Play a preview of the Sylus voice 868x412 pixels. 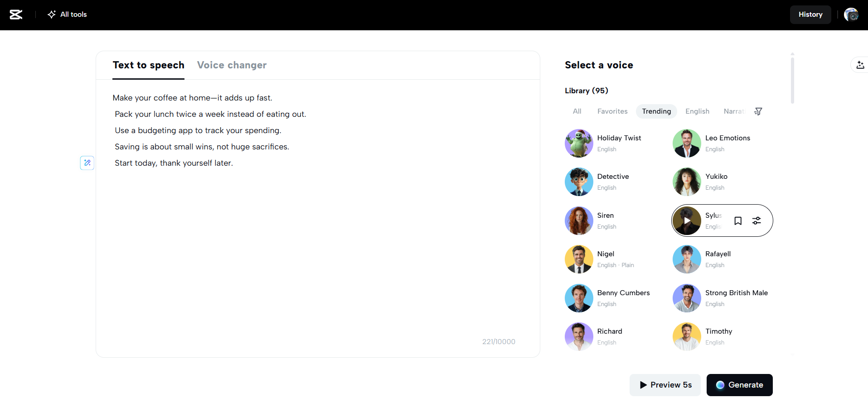click(x=686, y=220)
